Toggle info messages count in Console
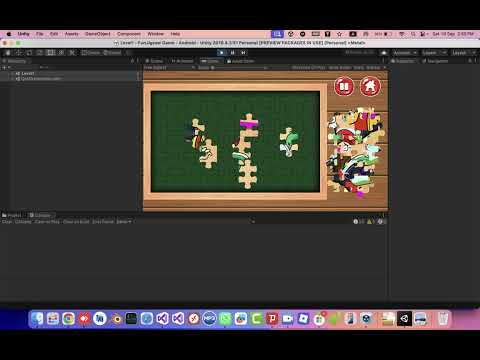 359,222
